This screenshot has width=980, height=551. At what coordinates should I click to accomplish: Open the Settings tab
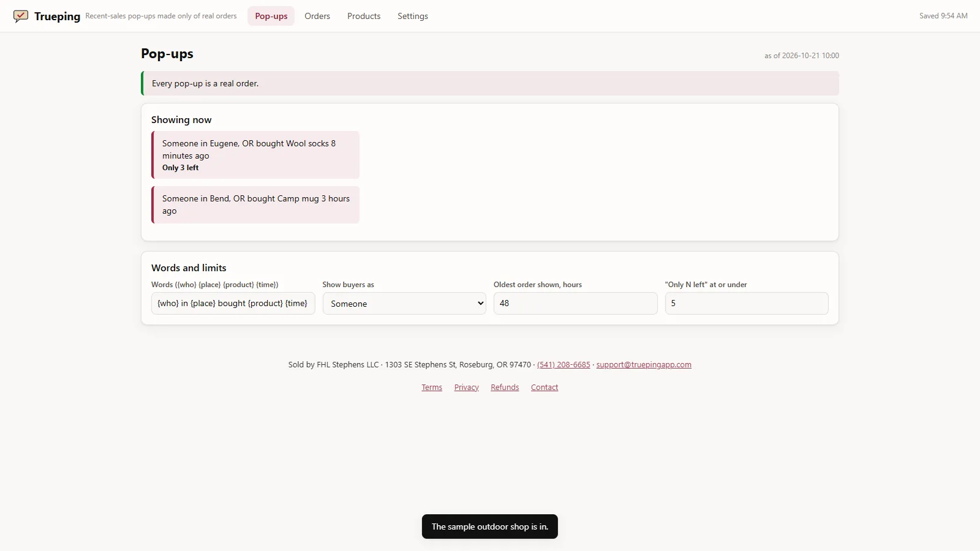pyautogui.click(x=413, y=16)
